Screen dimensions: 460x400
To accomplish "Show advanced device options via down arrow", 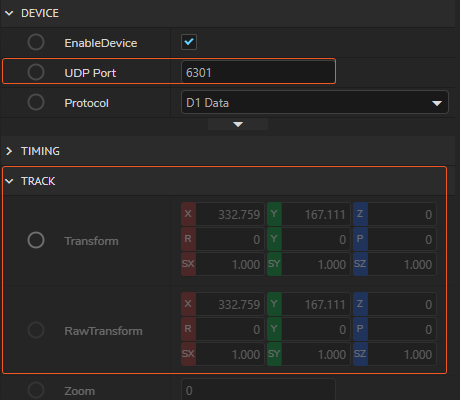I will (238, 124).
